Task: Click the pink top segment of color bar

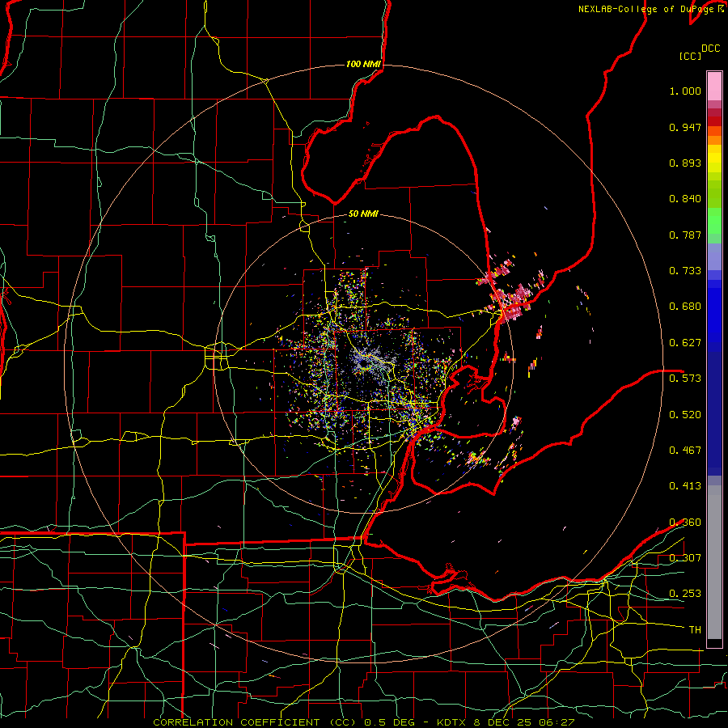Action: [x=714, y=86]
